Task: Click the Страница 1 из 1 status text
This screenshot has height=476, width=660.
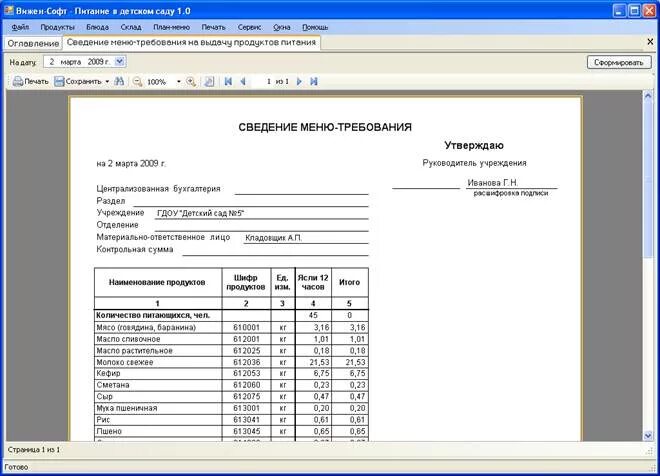Action: pyautogui.click(x=34, y=449)
